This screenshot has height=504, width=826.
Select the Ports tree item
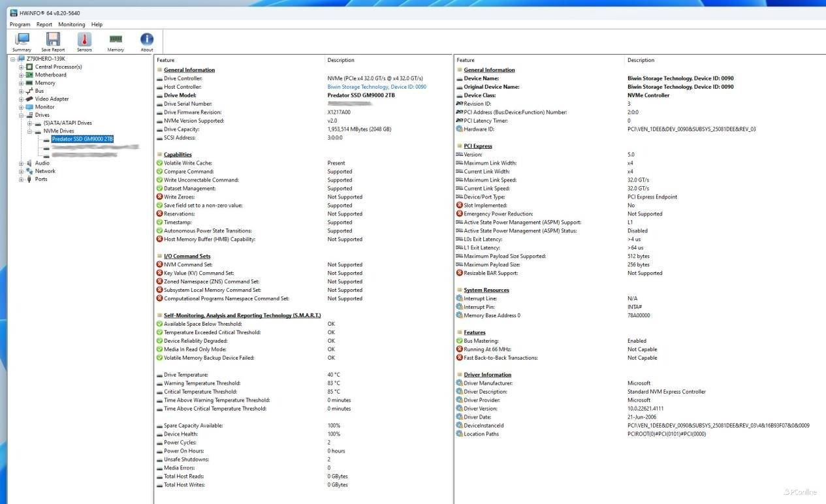point(41,179)
